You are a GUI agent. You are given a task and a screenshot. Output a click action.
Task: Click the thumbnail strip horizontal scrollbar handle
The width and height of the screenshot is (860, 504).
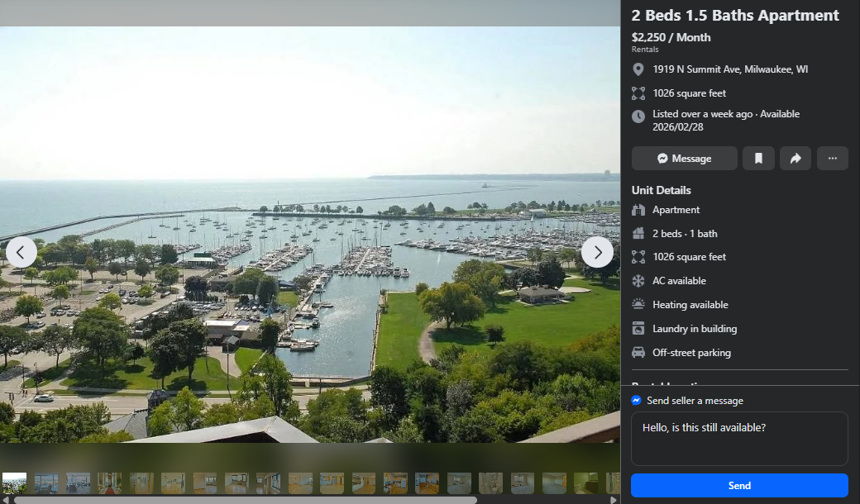coord(245,500)
